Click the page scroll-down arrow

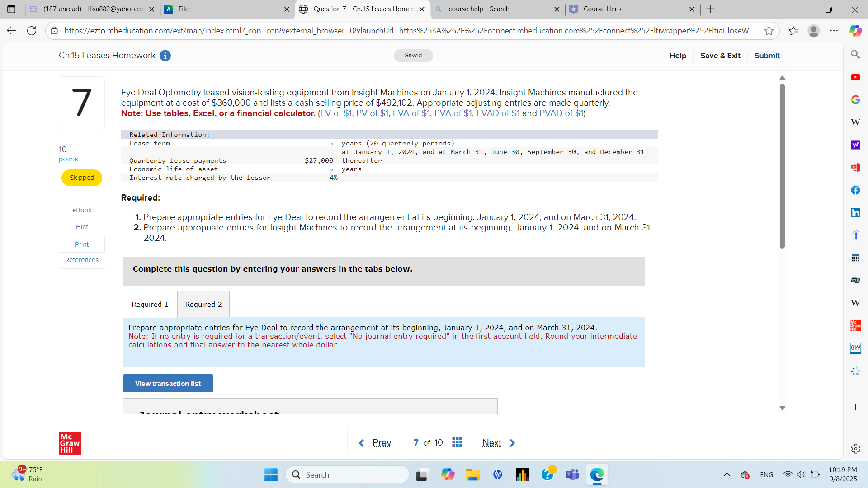(x=782, y=408)
